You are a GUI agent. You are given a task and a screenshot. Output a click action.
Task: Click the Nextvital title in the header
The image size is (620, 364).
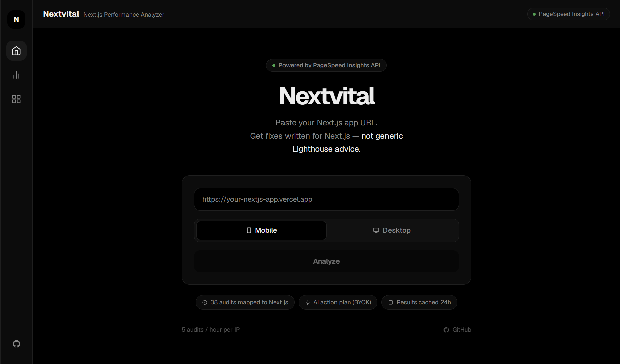[61, 14]
